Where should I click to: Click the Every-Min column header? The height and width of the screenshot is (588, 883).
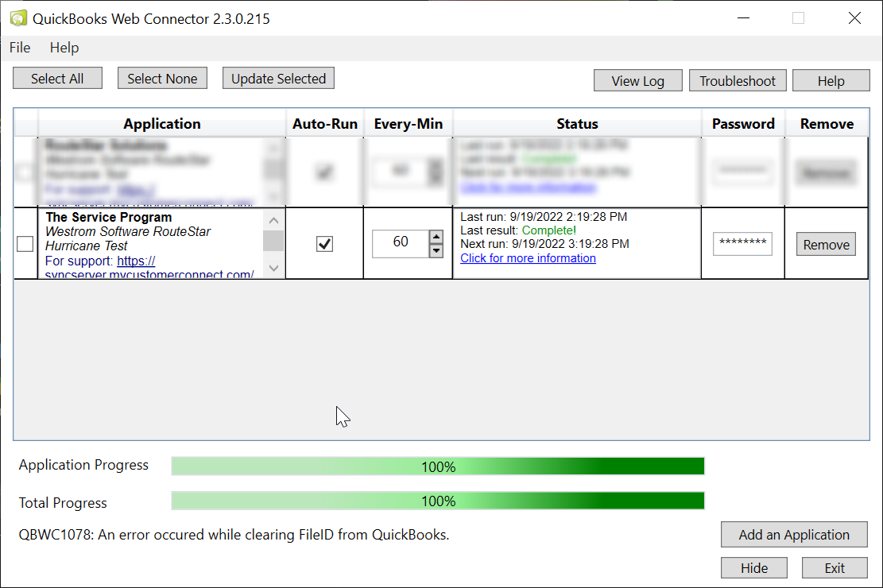(x=409, y=124)
